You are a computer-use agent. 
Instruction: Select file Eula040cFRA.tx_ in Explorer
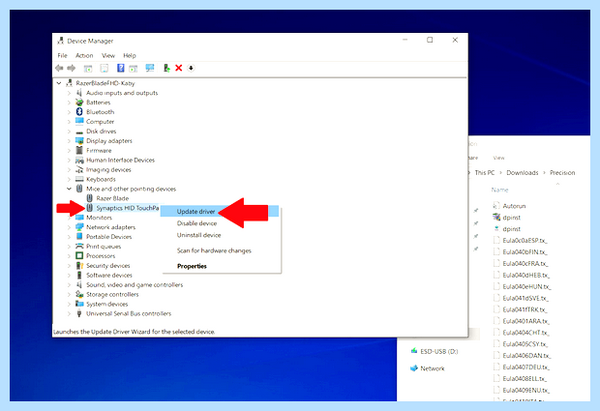(x=525, y=264)
